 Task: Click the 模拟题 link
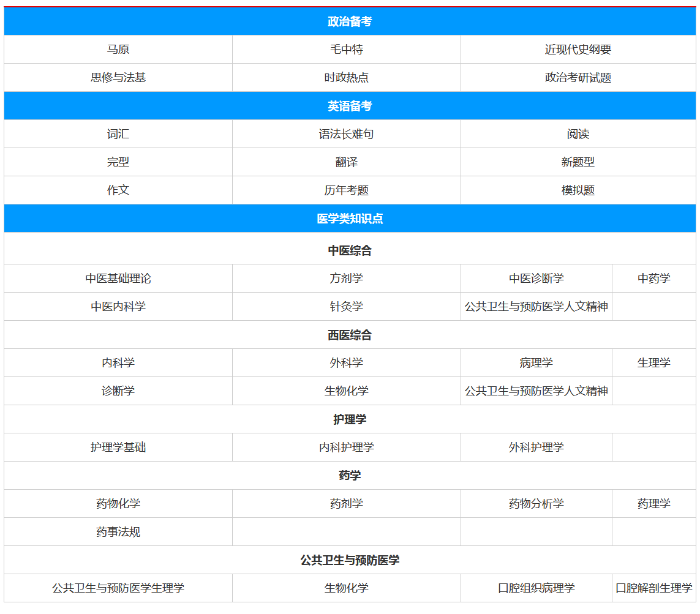click(x=578, y=190)
